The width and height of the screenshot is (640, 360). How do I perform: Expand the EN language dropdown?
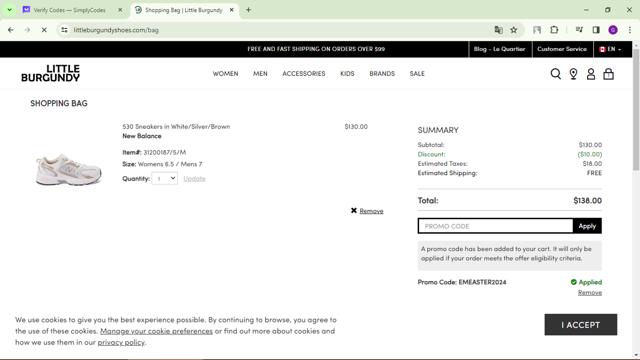[610, 49]
